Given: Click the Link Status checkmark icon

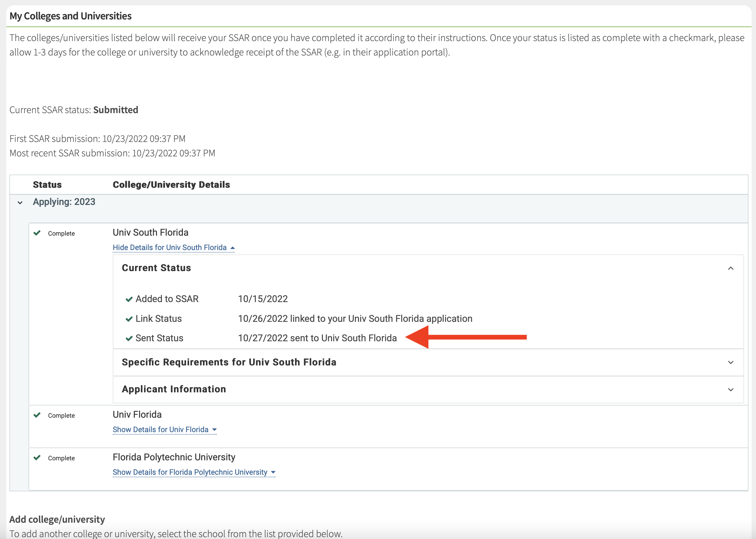Looking at the screenshot, I should pyautogui.click(x=129, y=319).
